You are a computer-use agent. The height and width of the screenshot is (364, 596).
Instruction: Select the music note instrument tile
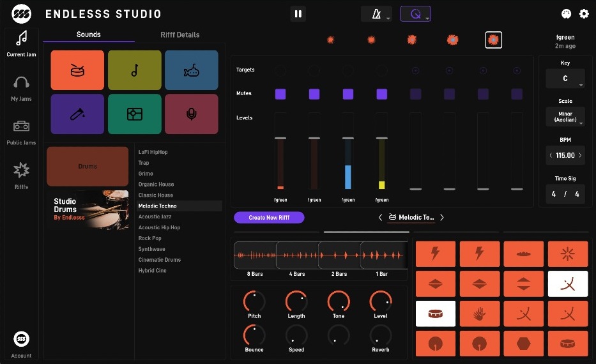pyautogui.click(x=134, y=70)
